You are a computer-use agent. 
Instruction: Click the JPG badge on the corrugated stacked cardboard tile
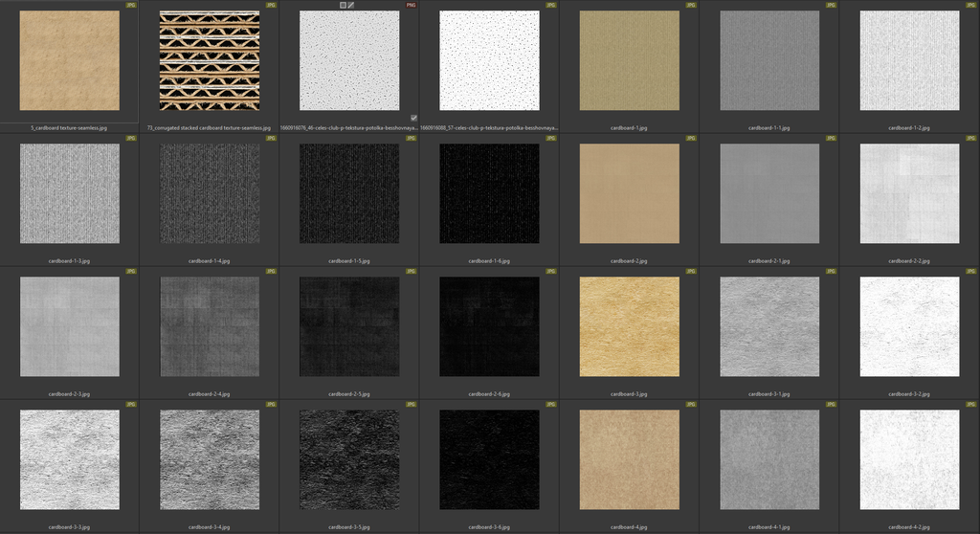271,5
